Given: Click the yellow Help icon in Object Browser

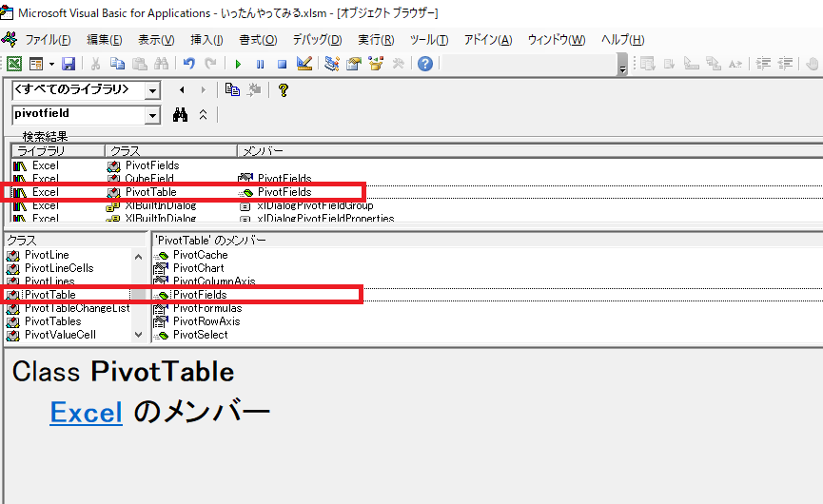Looking at the screenshot, I should pyautogui.click(x=283, y=89).
